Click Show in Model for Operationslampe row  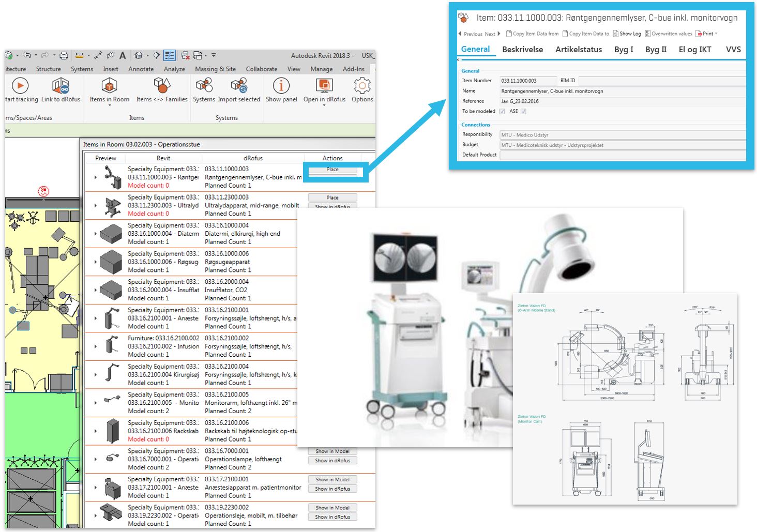tap(332, 451)
